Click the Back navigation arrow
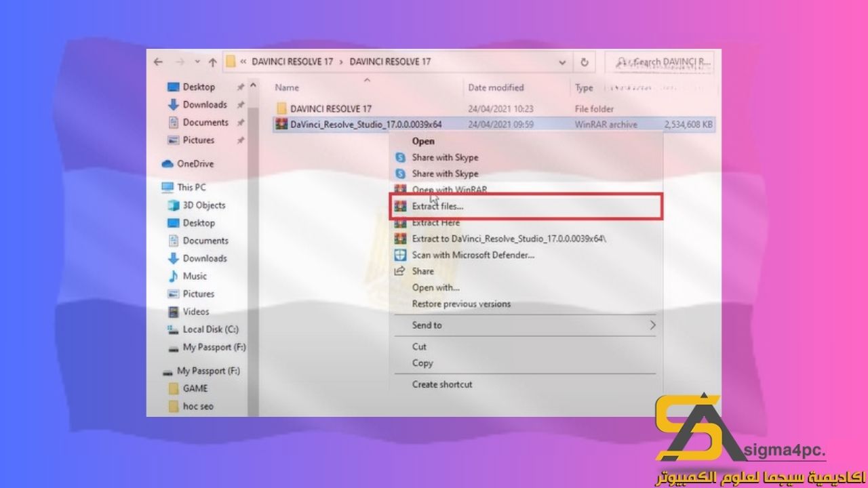 [158, 62]
